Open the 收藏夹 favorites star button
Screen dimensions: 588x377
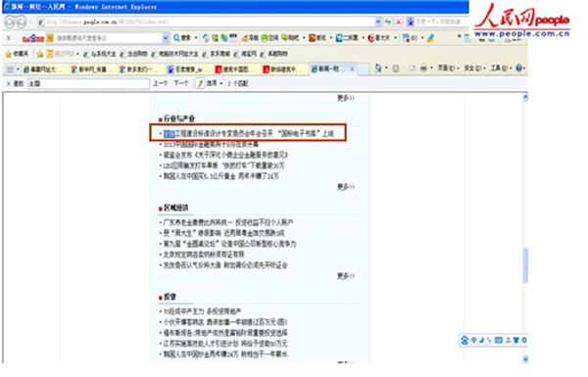pyautogui.click(x=17, y=54)
